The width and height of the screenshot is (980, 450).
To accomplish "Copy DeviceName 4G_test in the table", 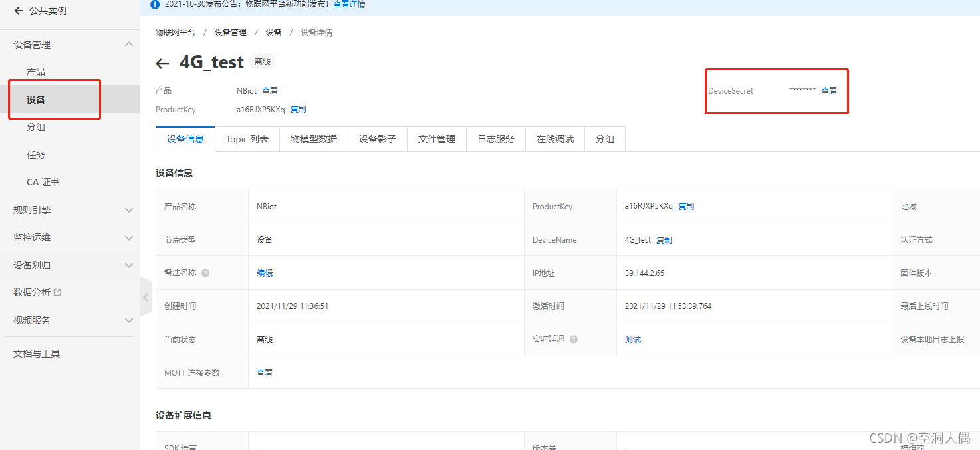I will point(664,240).
